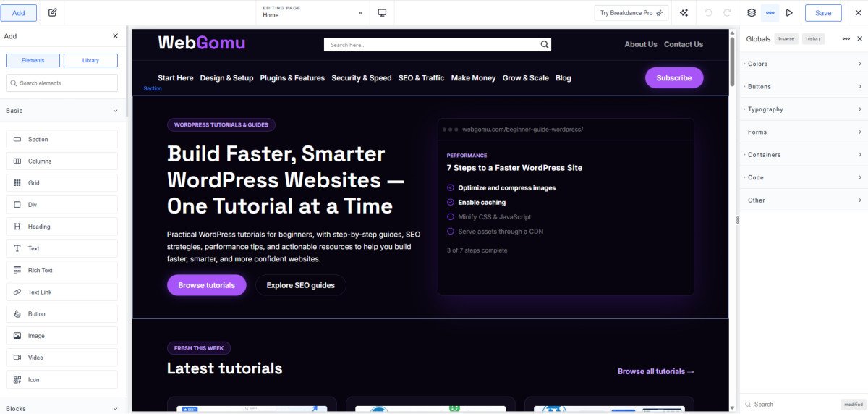Open the edit document pencil icon
The height and width of the screenshot is (414, 868).
click(x=52, y=12)
